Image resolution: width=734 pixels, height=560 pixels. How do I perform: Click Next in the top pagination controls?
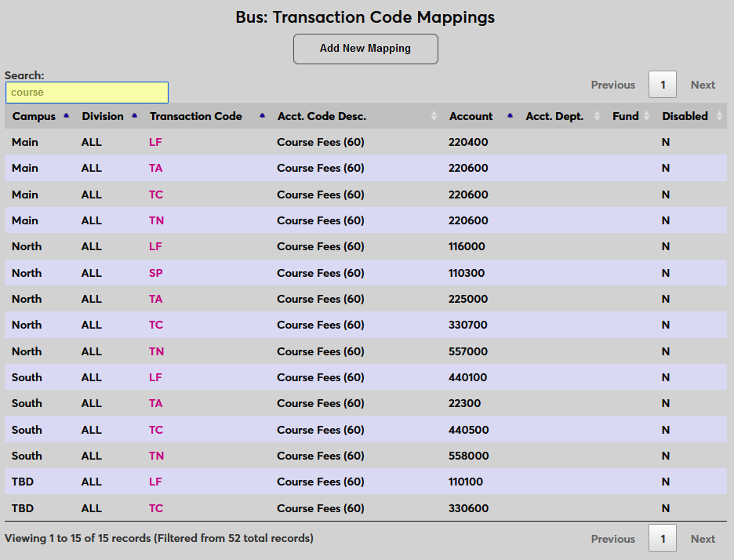click(703, 85)
